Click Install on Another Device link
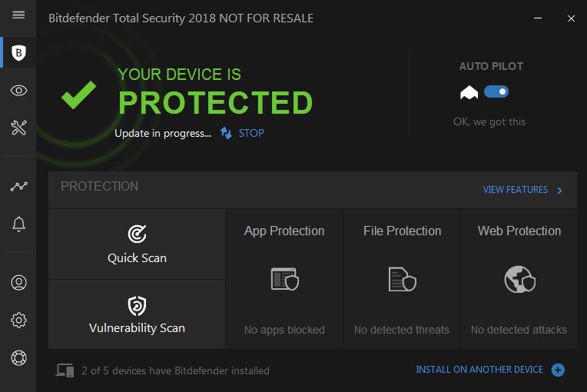This screenshot has width=587, height=392. [479, 370]
